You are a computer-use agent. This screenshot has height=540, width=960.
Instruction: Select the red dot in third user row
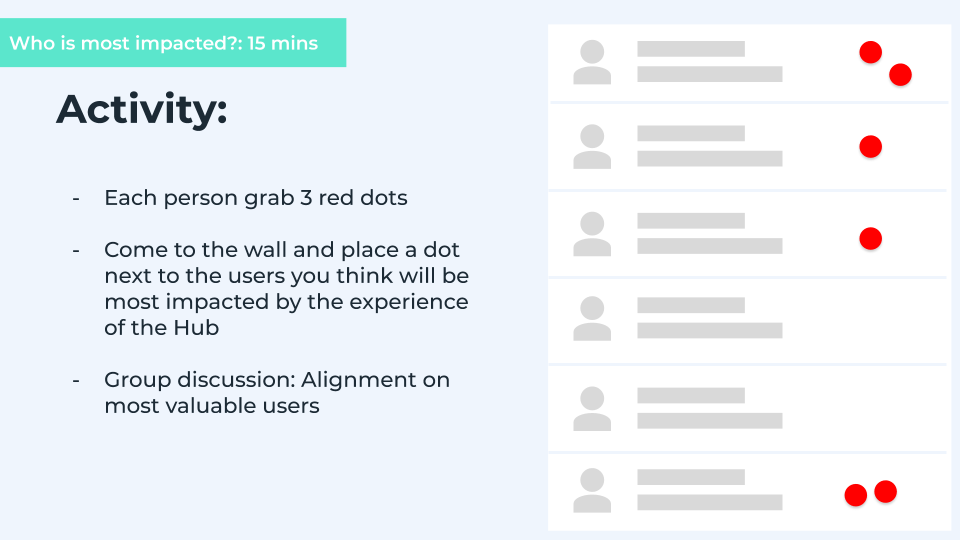pyautogui.click(x=871, y=238)
